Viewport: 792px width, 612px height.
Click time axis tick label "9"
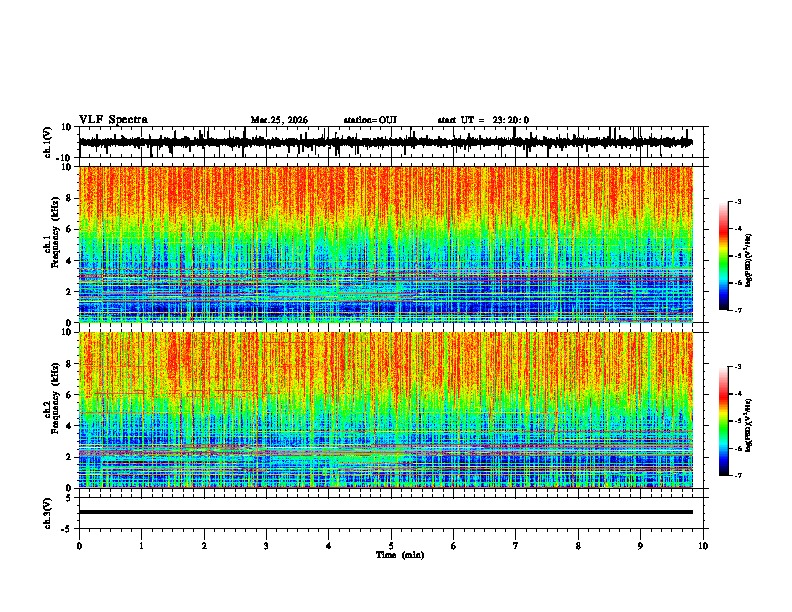coord(640,546)
